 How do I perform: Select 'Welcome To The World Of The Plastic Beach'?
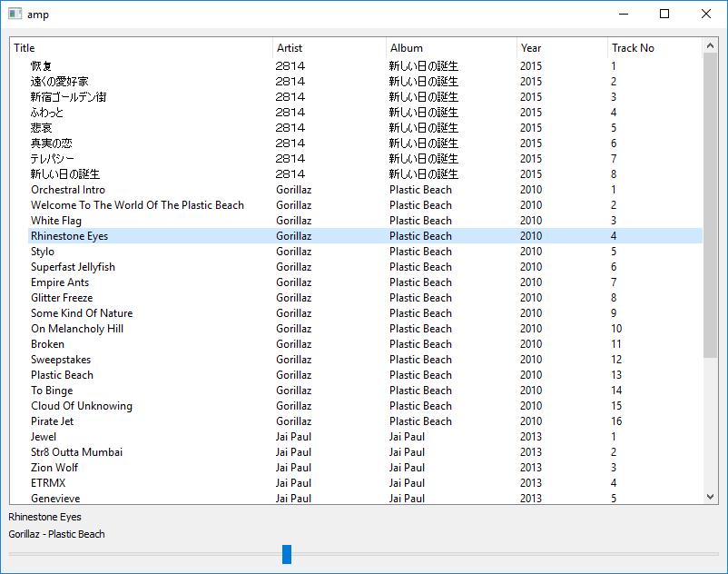coord(137,204)
